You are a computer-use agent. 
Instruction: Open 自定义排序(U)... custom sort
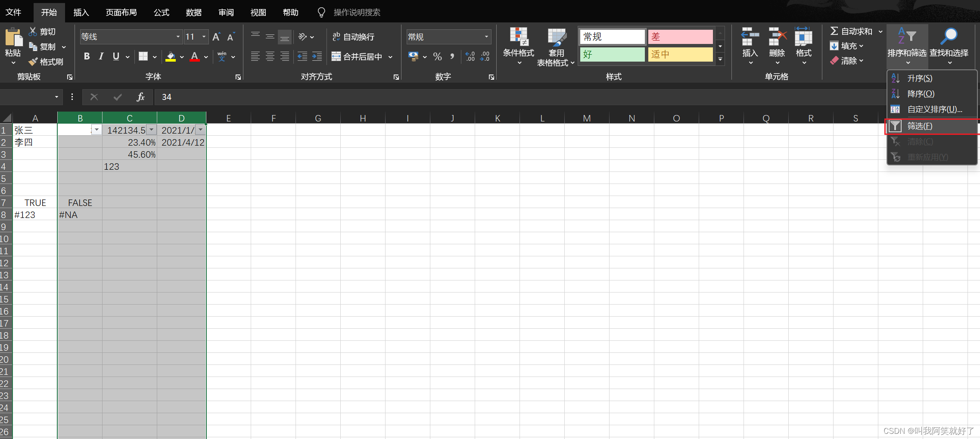click(x=932, y=109)
